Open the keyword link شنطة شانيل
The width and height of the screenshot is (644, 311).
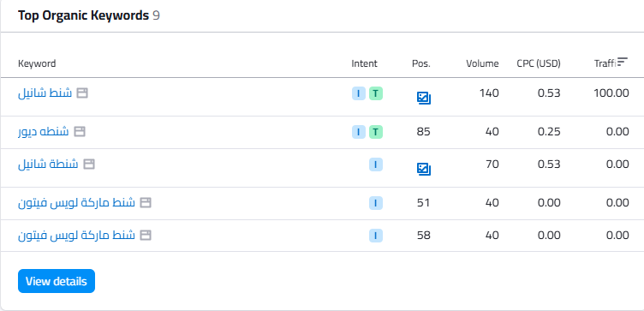pos(48,164)
